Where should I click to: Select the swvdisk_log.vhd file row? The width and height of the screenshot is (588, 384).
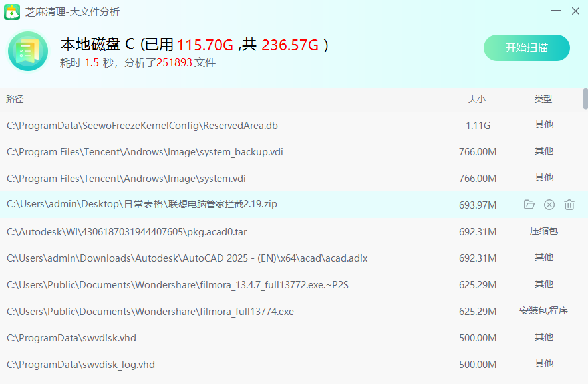tap(81, 364)
